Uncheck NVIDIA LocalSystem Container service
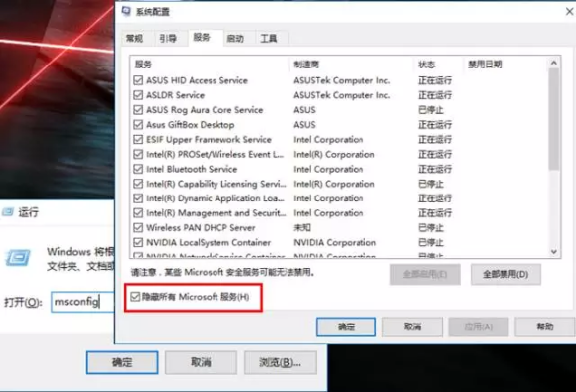Screen dimensions: 576x392 click(138, 242)
